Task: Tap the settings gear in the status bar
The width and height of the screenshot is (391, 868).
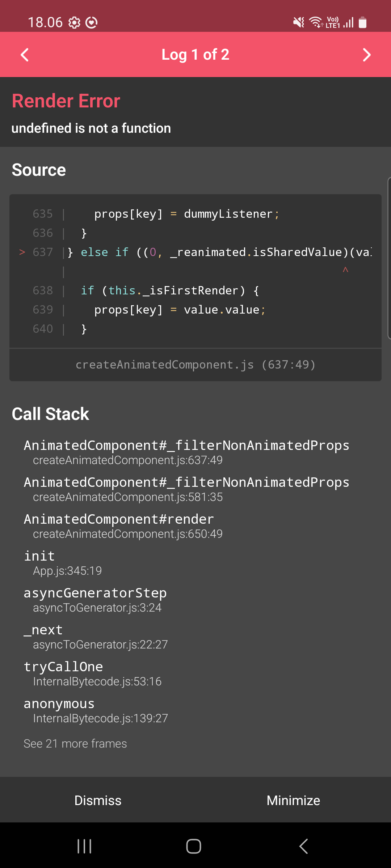Action: pos(75,22)
